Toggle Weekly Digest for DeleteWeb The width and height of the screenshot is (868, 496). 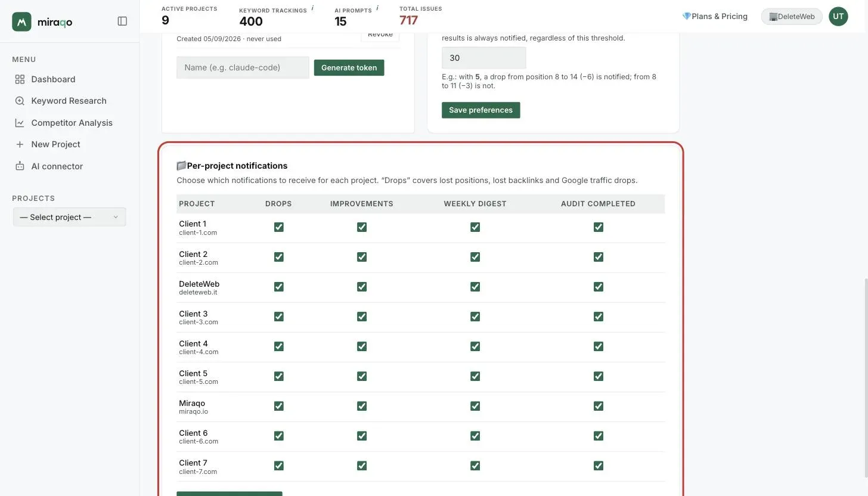[475, 287]
